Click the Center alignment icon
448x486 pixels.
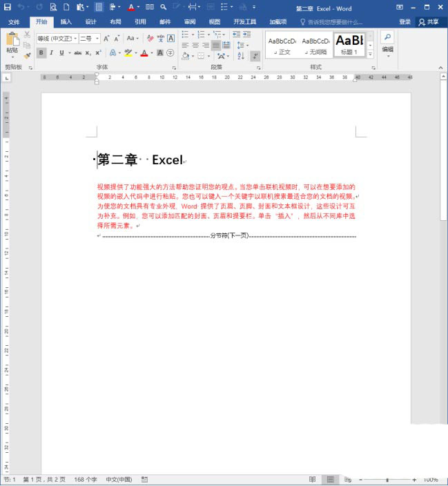[195, 46]
